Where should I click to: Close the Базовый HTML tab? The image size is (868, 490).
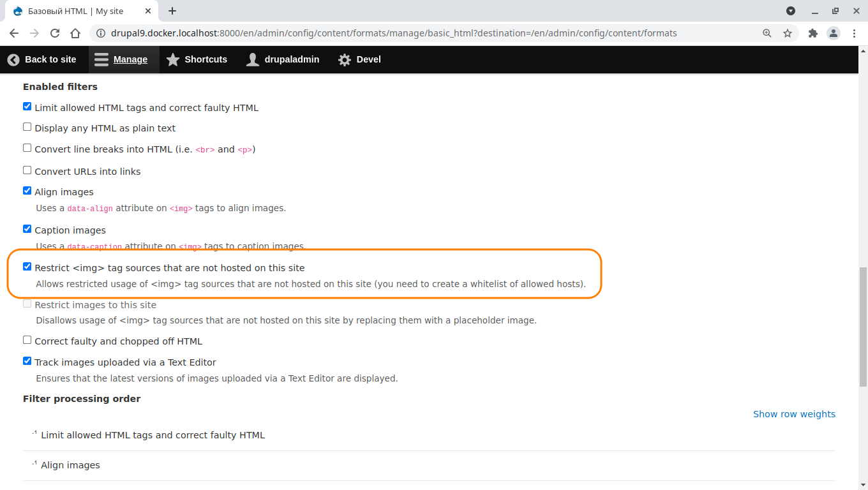click(x=147, y=11)
